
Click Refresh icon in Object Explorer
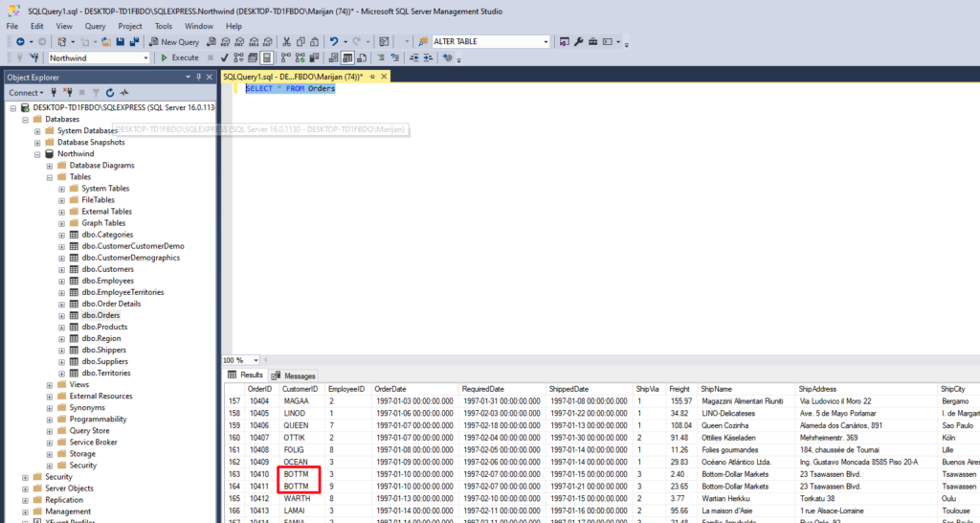coord(110,93)
